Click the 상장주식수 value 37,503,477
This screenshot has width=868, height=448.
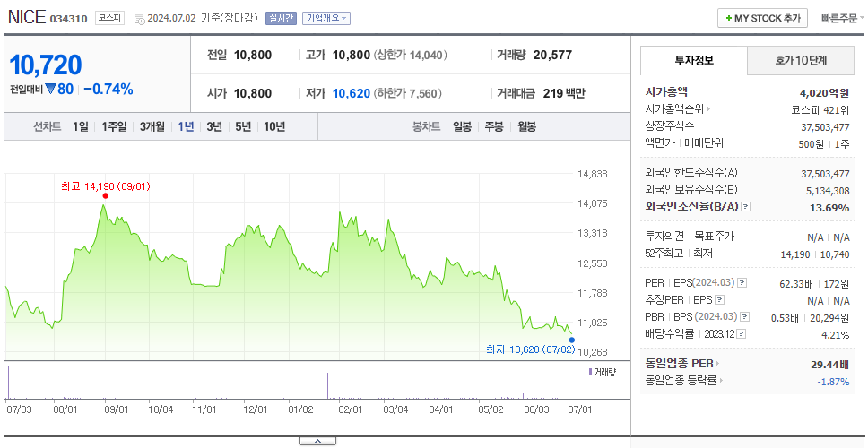825,127
